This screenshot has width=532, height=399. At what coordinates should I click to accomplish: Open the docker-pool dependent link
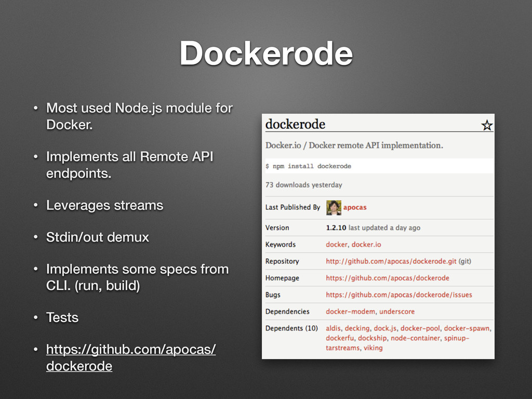420,328
